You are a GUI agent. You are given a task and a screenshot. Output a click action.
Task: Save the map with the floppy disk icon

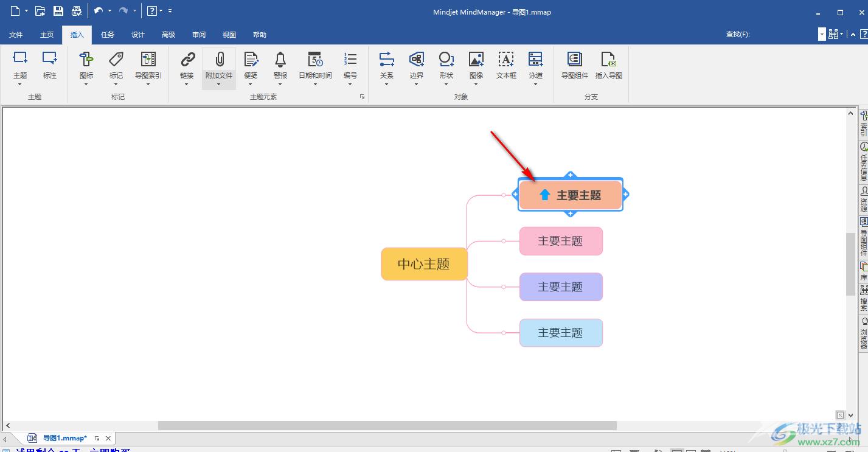click(x=58, y=11)
